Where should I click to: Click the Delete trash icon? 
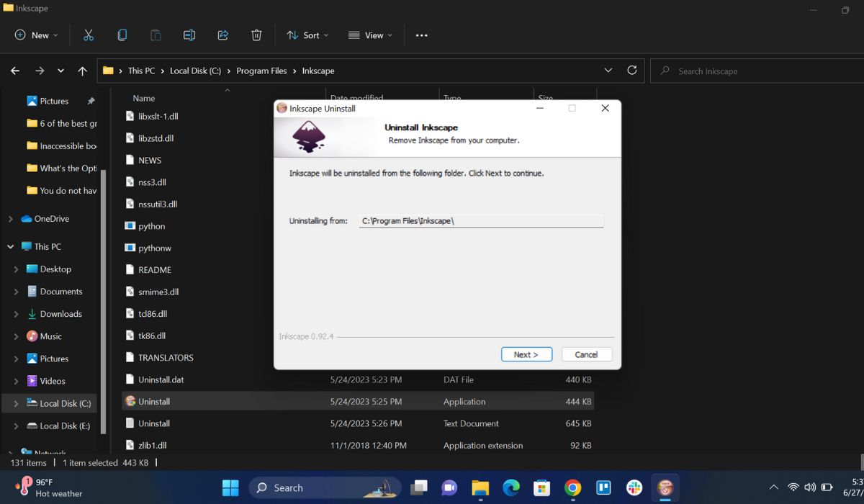click(x=256, y=35)
